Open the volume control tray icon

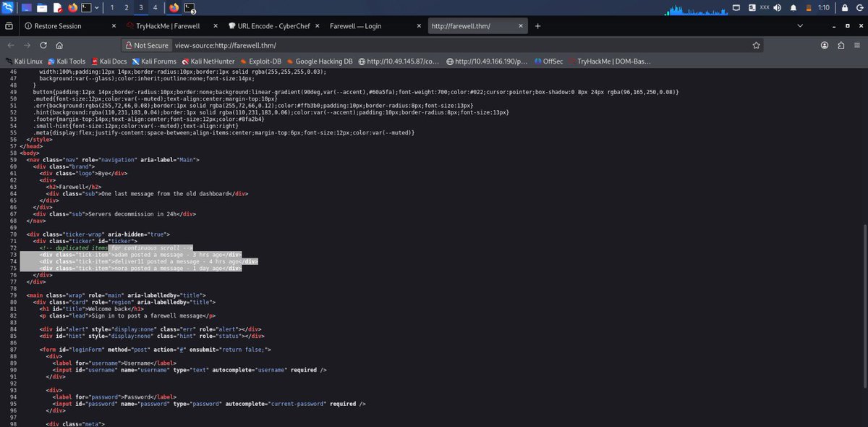pyautogui.click(x=778, y=8)
